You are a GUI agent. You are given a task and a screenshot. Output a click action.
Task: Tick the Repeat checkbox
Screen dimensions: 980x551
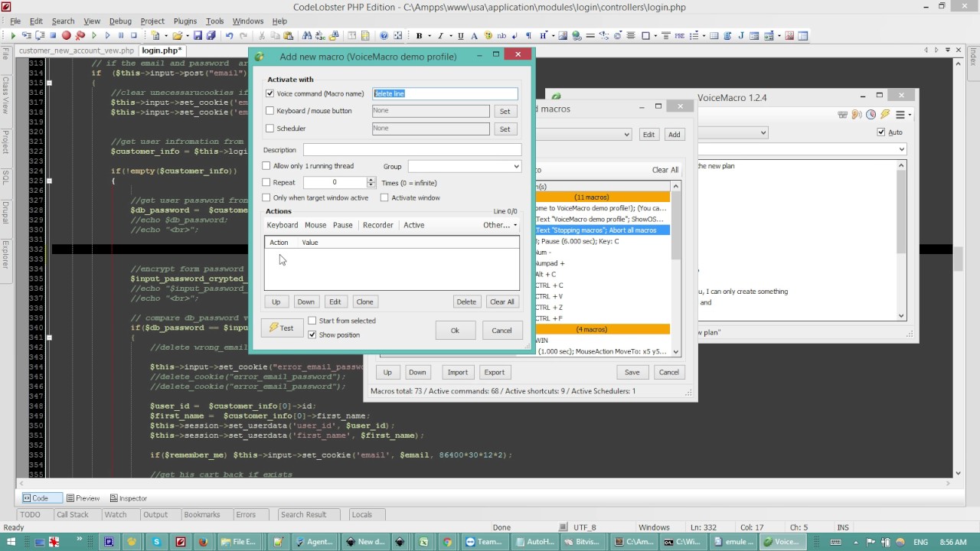[x=266, y=183]
